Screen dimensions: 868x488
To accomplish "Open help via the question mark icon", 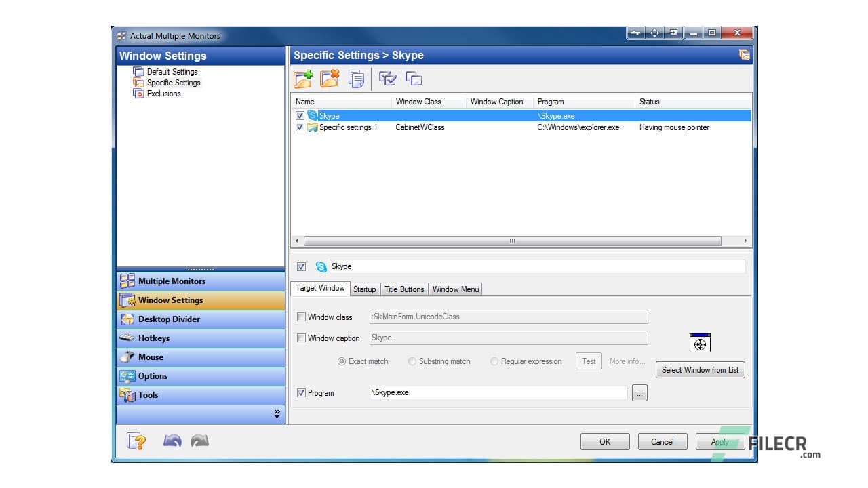I will tap(137, 441).
